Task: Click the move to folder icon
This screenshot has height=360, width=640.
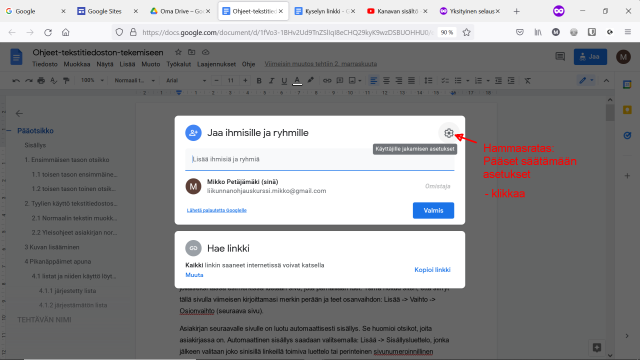Action: click(x=191, y=52)
